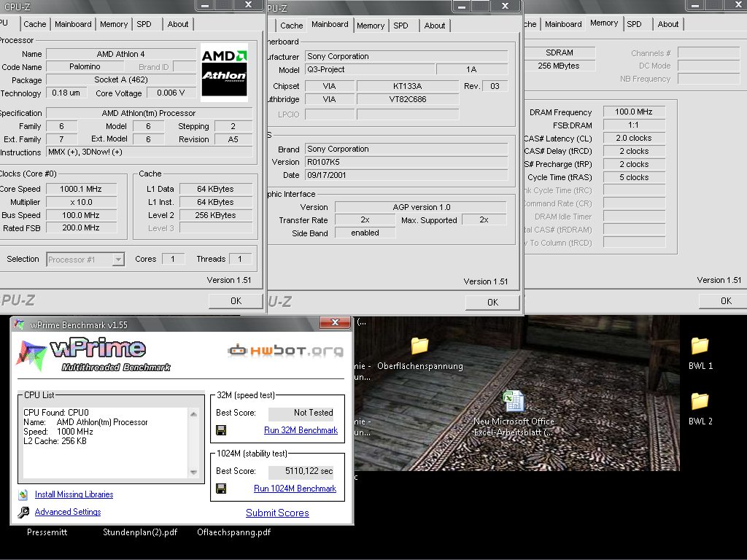Select Cache tab in middle CPU-Z window
747x560 pixels.
tap(292, 26)
